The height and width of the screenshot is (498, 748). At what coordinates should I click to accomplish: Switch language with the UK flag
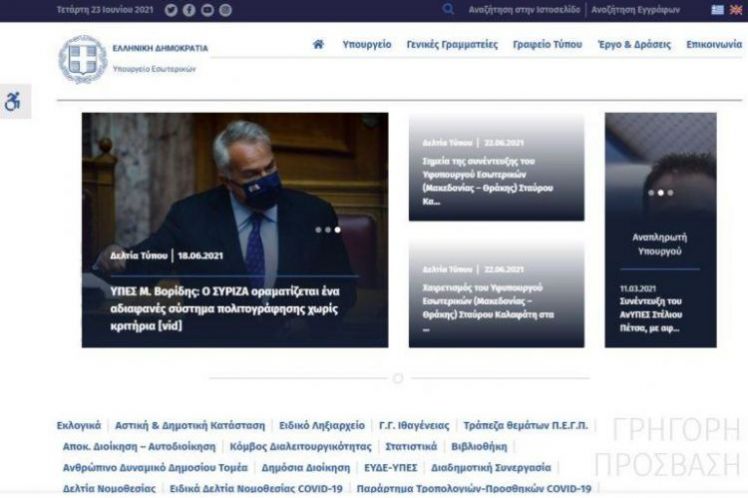point(736,10)
